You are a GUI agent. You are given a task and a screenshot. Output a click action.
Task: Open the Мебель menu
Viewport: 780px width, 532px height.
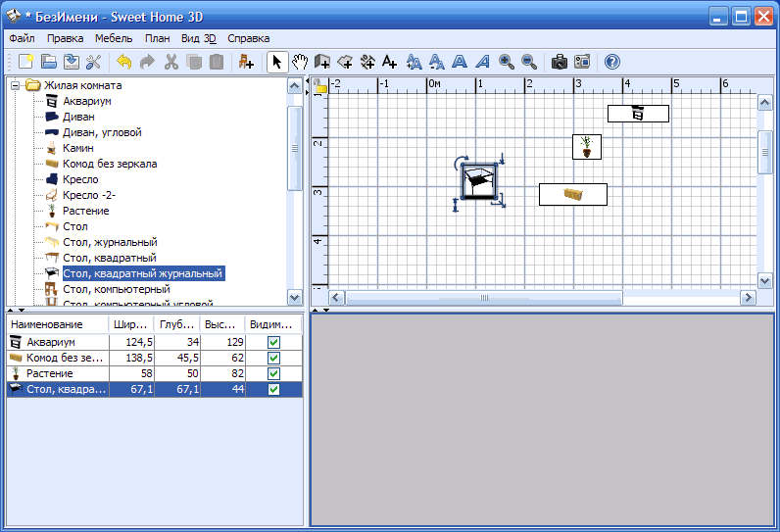tap(114, 38)
